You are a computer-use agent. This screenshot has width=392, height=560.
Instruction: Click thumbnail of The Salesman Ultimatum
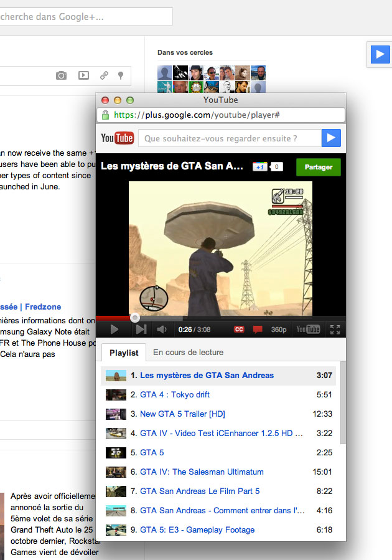click(116, 472)
